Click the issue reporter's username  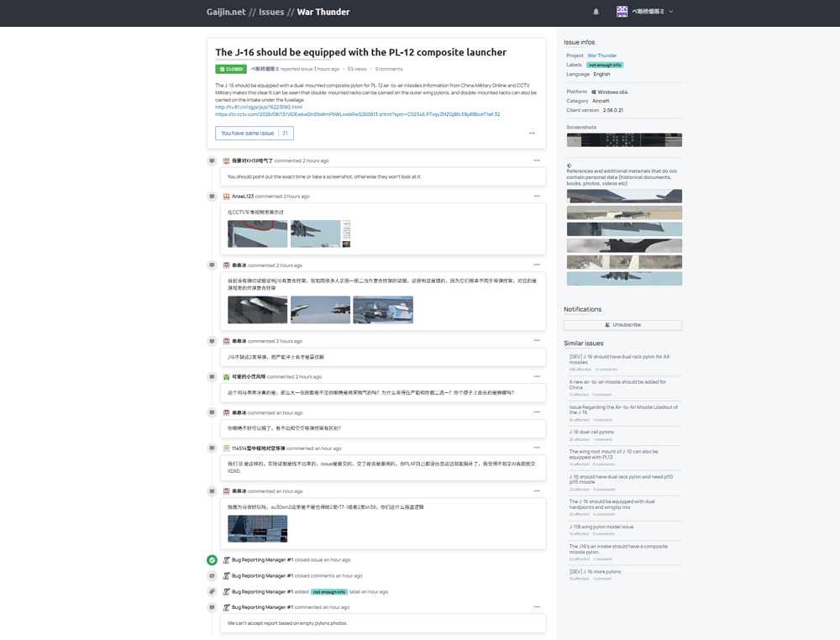click(265, 69)
